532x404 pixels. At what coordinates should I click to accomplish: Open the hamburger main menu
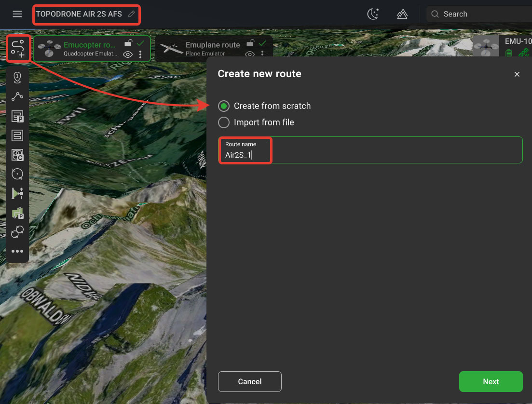(17, 14)
